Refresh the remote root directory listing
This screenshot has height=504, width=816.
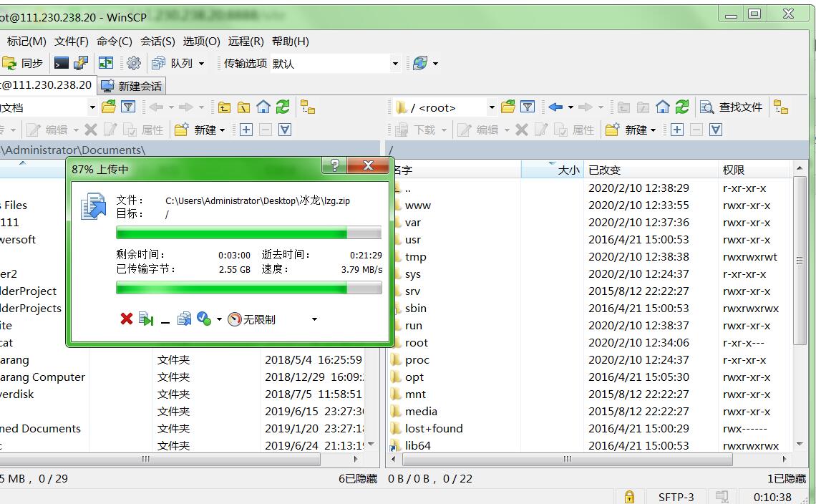tap(682, 107)
